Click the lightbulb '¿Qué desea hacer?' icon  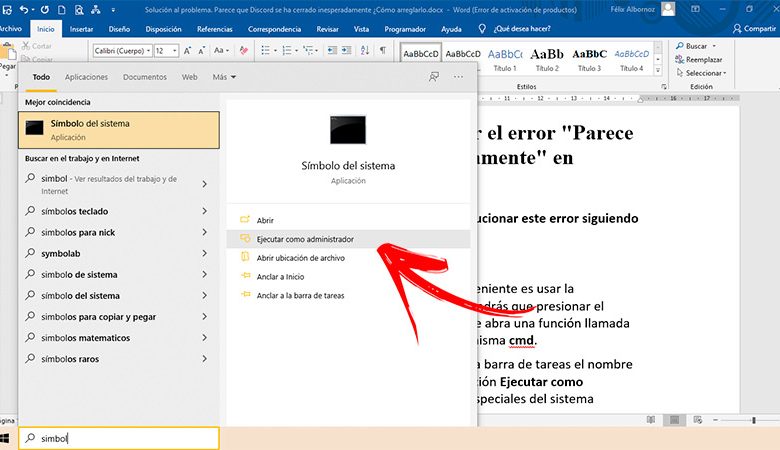pyautogui.click(x=482, y=29)
